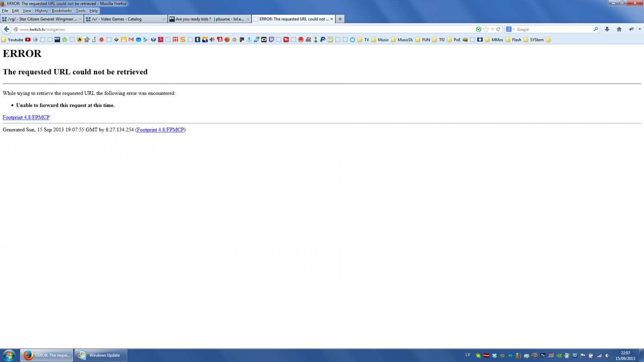Image resolution: width=644 pixels, height=362 pixels.
Task: Open the FUN bookmarks folder
Action: point(423,40)
